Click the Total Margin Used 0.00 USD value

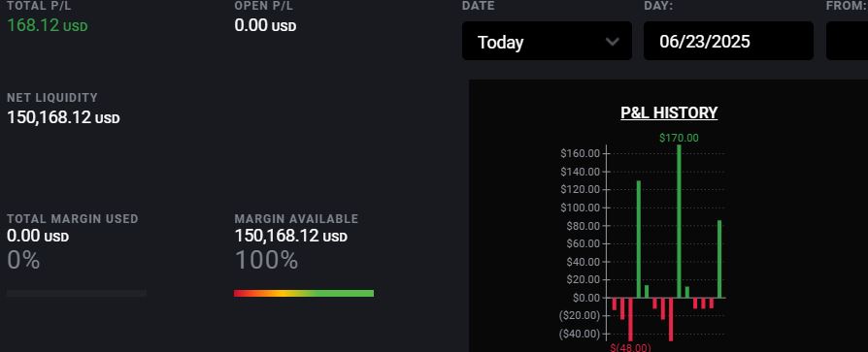(x=38, y=236)
